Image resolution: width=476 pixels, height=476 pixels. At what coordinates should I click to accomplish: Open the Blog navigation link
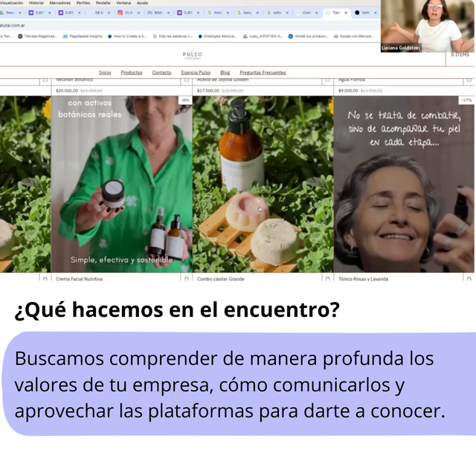click(225, 73)
